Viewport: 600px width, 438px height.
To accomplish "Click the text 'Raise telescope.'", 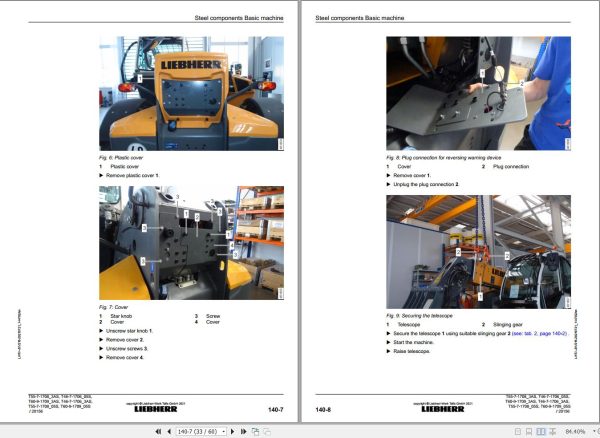I will click(412, 351).
